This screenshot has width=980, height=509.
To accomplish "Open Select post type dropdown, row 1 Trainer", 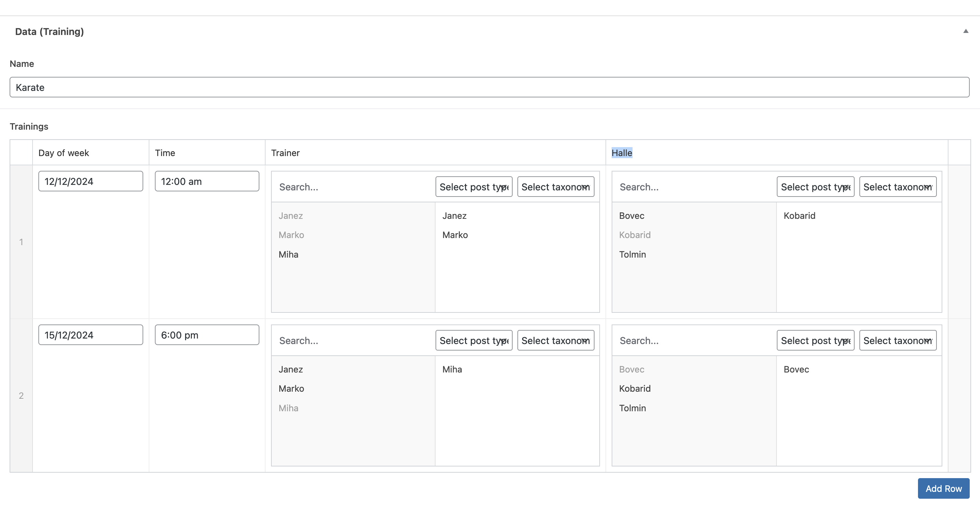I will (474, 187).
